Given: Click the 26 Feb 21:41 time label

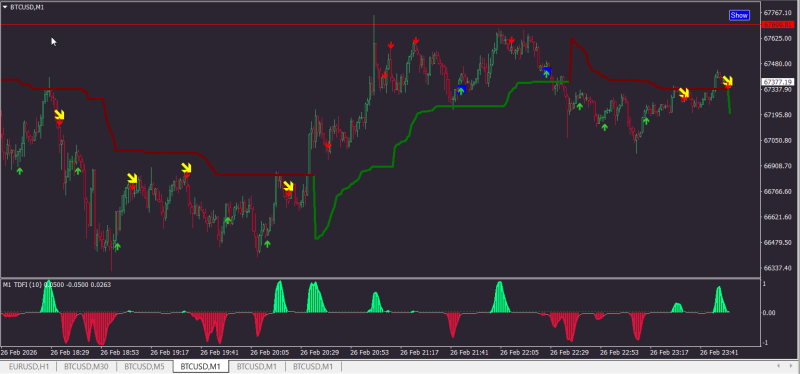Looking at the screenshot, I should point(470,352).
